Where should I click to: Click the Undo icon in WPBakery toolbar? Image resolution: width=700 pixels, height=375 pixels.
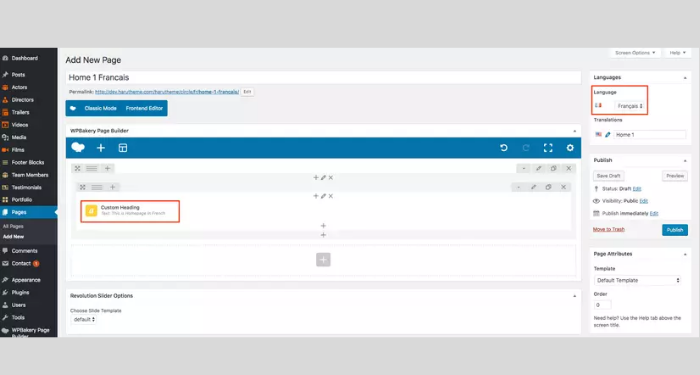coord(504,148)
